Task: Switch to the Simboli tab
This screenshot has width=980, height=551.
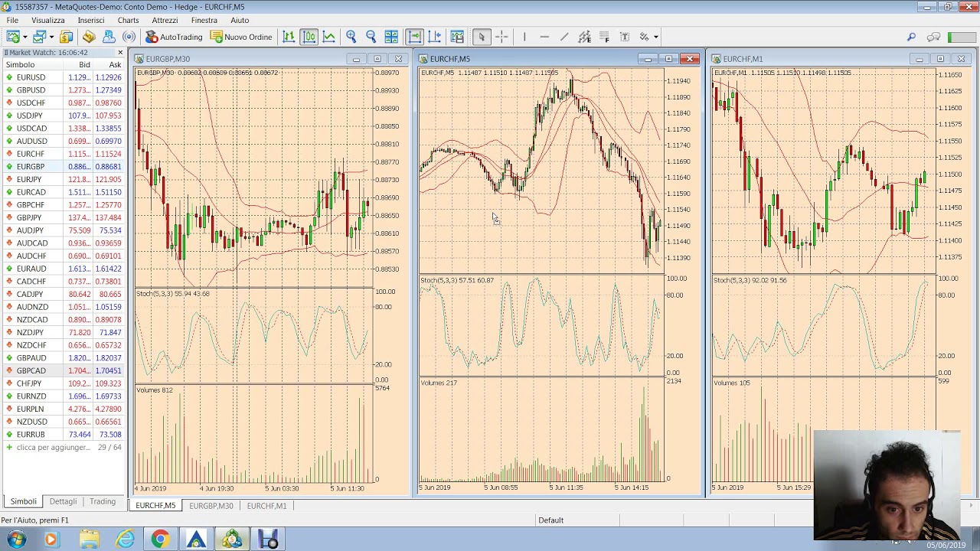Action: [23, 501]
